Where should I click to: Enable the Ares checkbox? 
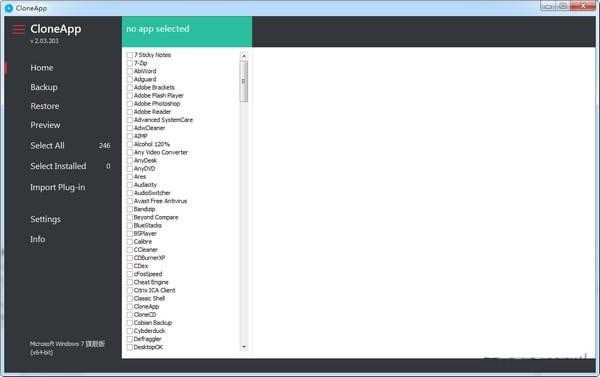tap(130, 177)
